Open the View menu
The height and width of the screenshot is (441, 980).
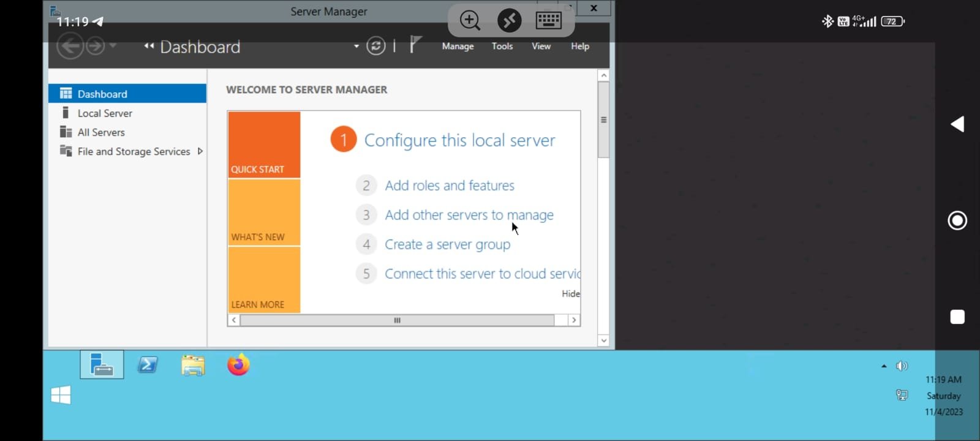[x=541, y=46]
